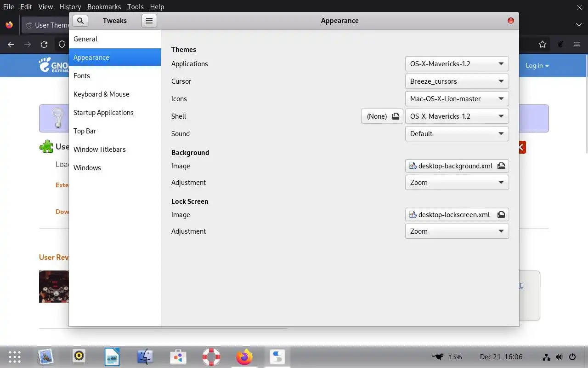Open the Log in dropdown on webpage
Image resolution: width=588 pixels, height=368 pixels.
point(537,66)
